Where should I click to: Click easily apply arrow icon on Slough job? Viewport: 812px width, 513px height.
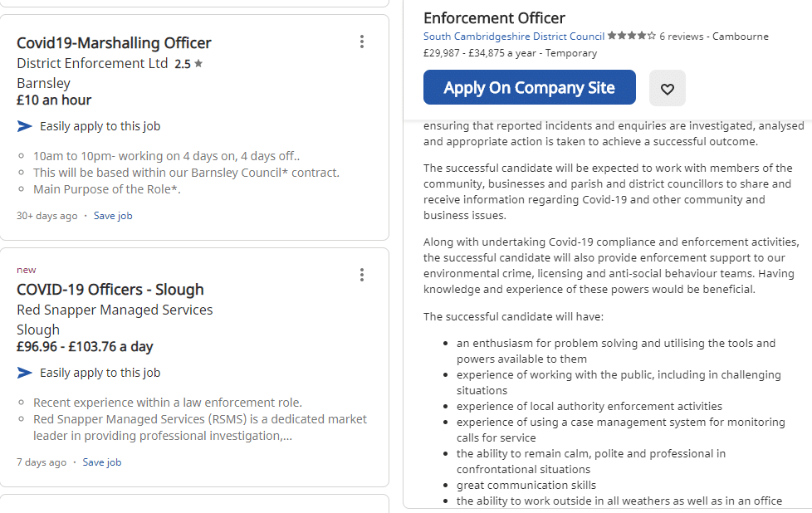tap(25, 373)
